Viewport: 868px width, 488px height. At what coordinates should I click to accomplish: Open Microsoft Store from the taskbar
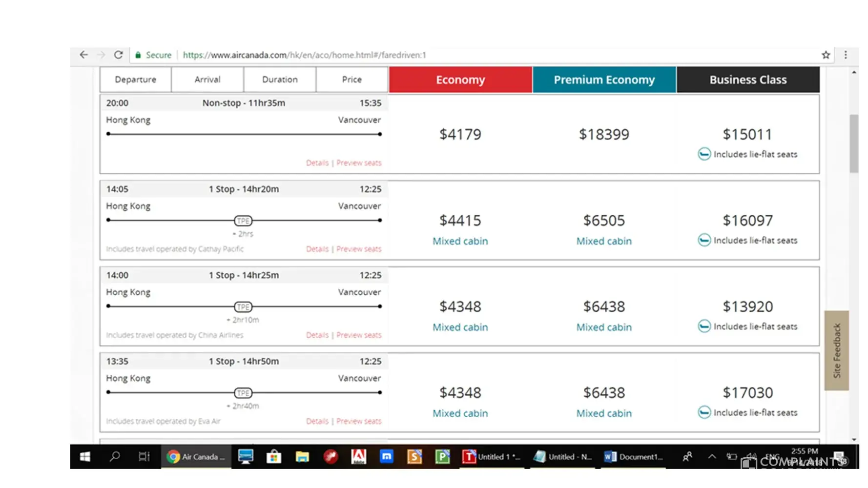(274, 457)
